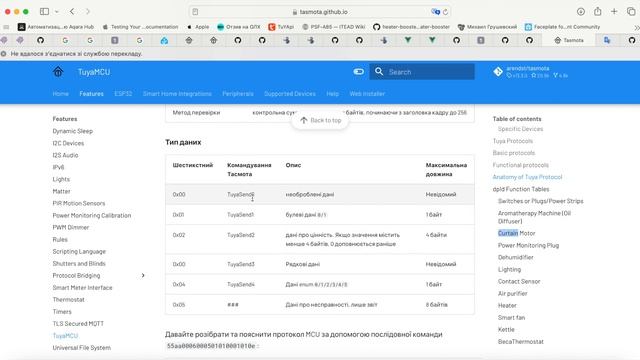Open the Features navigation tab

91,93
